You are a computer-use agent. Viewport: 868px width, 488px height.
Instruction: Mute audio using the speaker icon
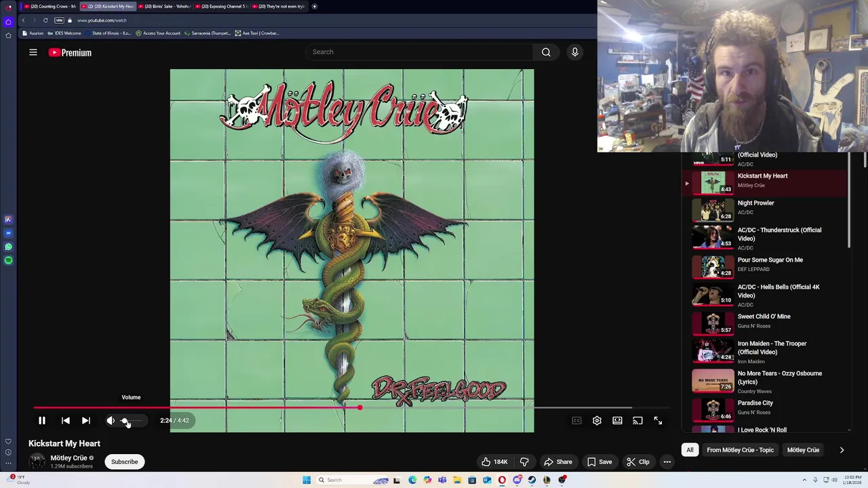tap(111, 420)
